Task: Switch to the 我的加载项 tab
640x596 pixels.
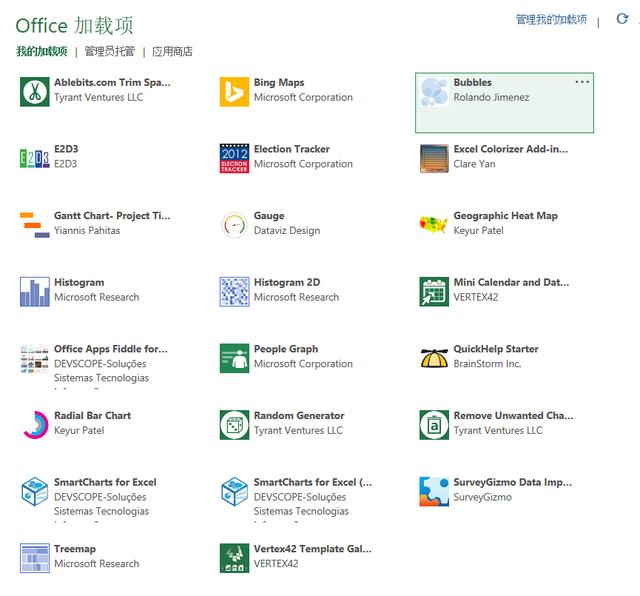Action: tap(42, 51)
